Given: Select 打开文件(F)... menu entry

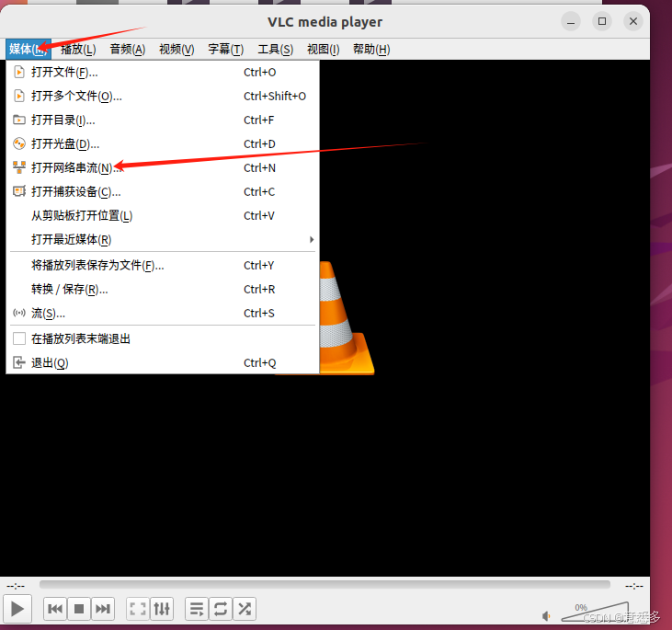Looking at the screenshot, I should [163, 72].
